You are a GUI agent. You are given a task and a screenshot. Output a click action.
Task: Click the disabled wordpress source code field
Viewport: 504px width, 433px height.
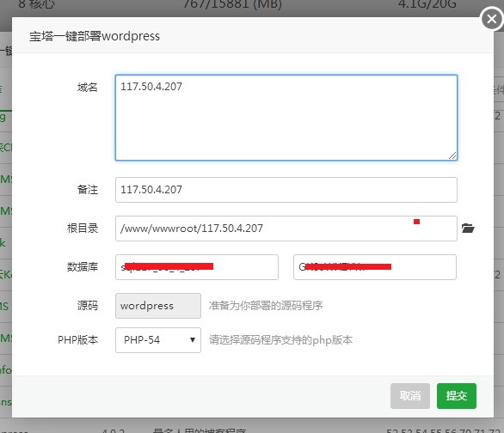[158, 306]
